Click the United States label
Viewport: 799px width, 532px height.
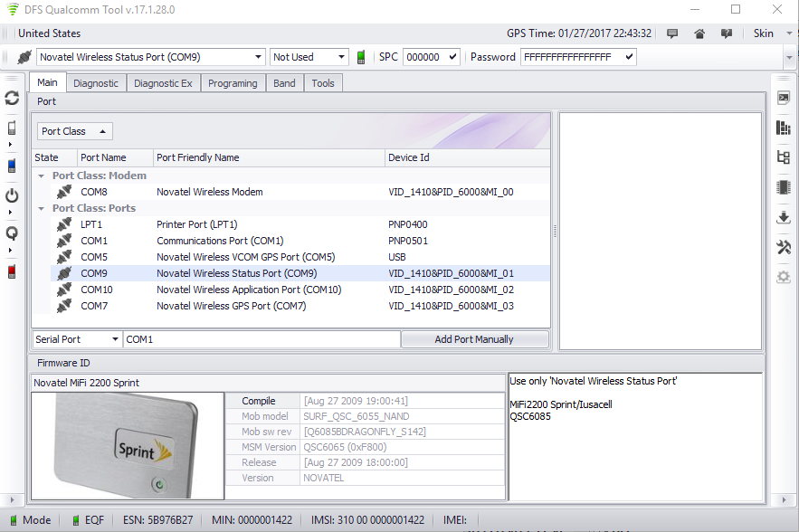coord(50,33)
